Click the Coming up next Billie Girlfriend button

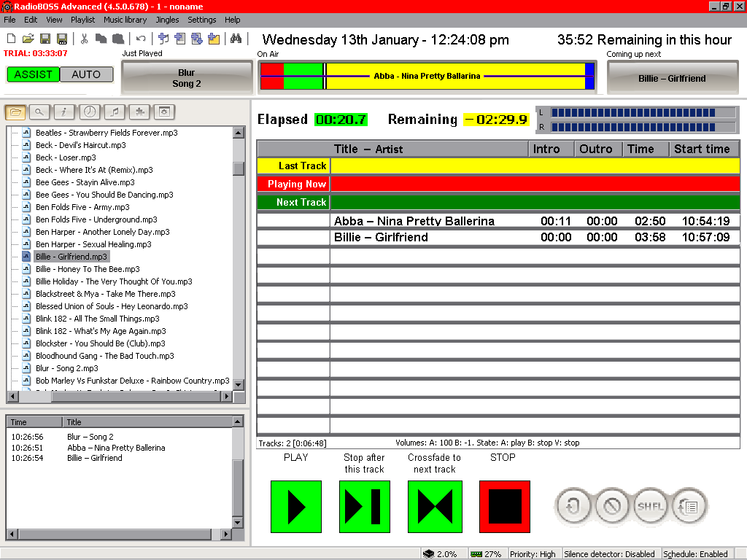[x=672, y=78]
